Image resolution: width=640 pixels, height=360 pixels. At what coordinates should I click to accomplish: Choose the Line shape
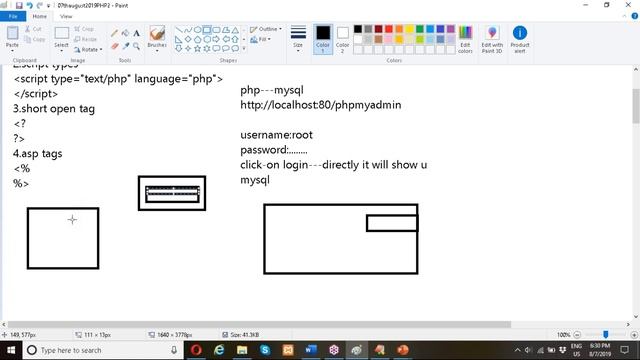(178, 30)
